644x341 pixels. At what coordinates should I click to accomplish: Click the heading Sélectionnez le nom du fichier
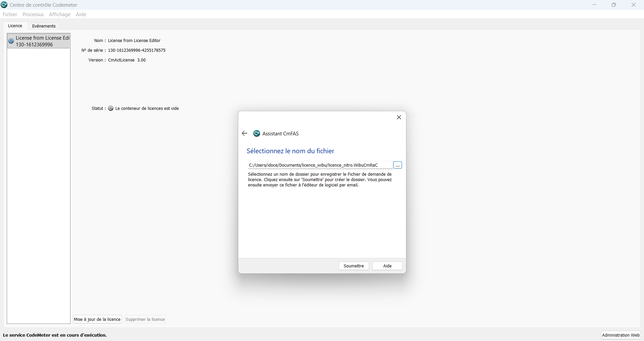click(x=290, y=151)
